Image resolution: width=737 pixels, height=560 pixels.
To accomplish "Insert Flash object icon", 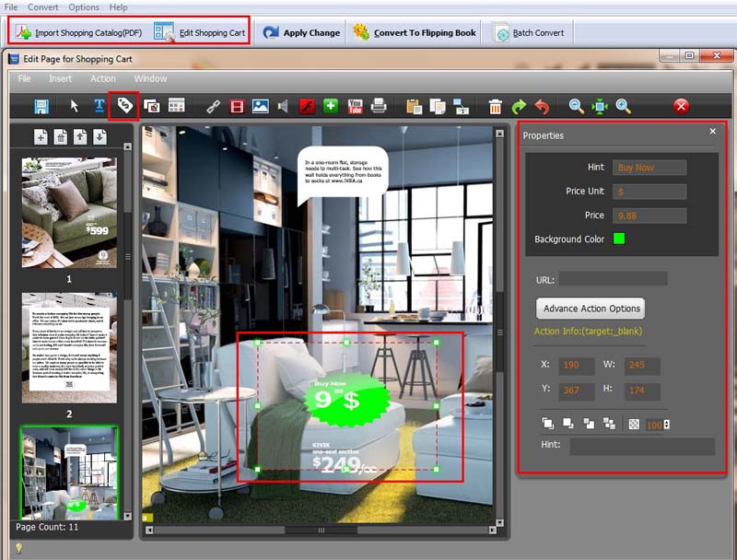I will 307,106.
